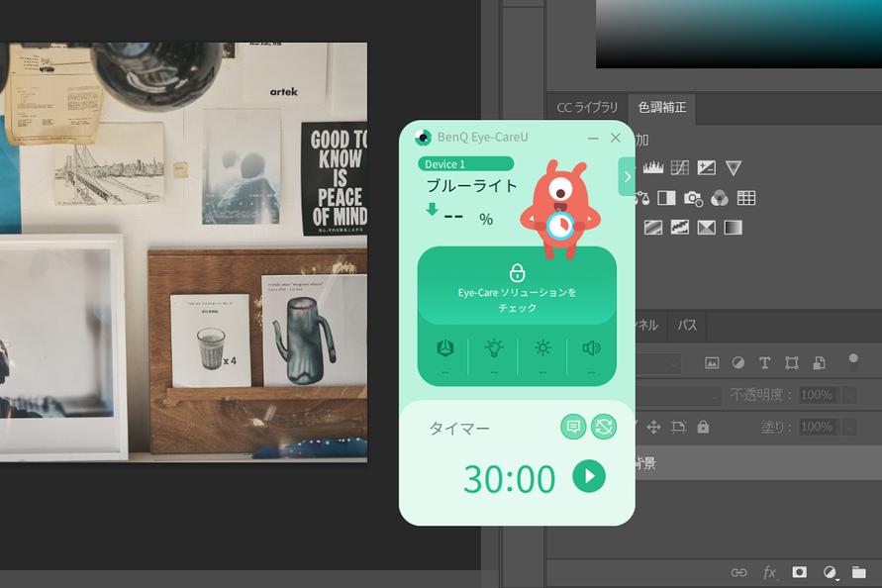Toggle type layer filter (T icon)
The width and height of the screenshot is (882, 588).
point(764,363)
